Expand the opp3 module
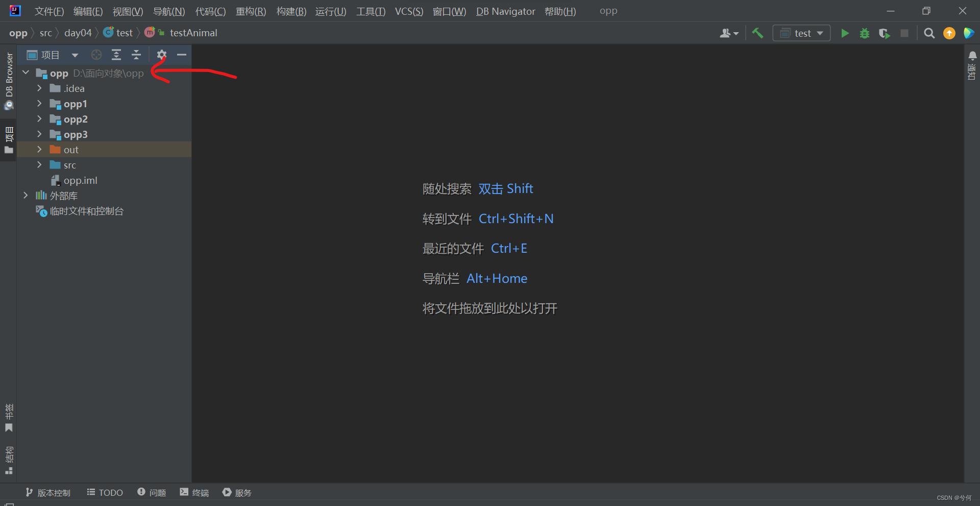Image resolution: width=980 pixels, height=506 pixels. pyautogui.click(x=39, y=134)
